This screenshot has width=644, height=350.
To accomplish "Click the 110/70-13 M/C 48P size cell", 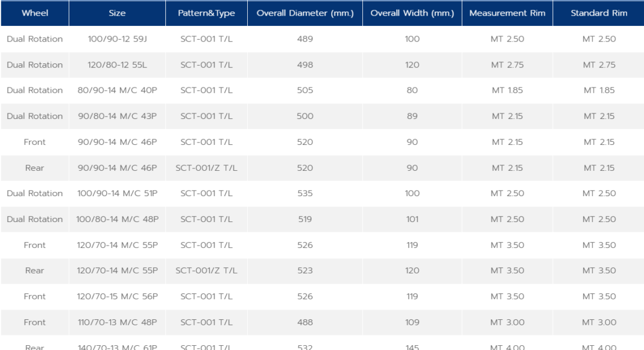I will (117, 323).
